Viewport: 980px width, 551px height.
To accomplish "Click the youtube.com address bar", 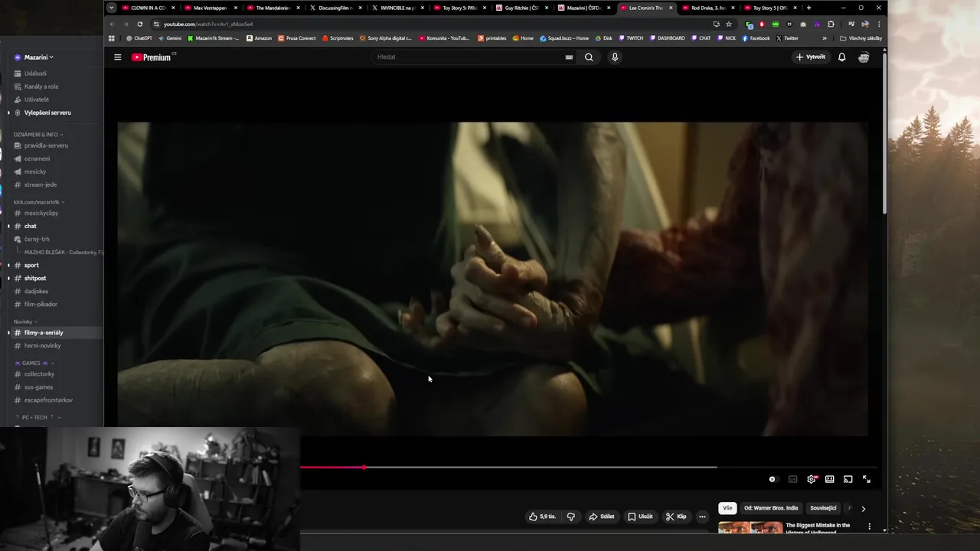I will (429, 24).
